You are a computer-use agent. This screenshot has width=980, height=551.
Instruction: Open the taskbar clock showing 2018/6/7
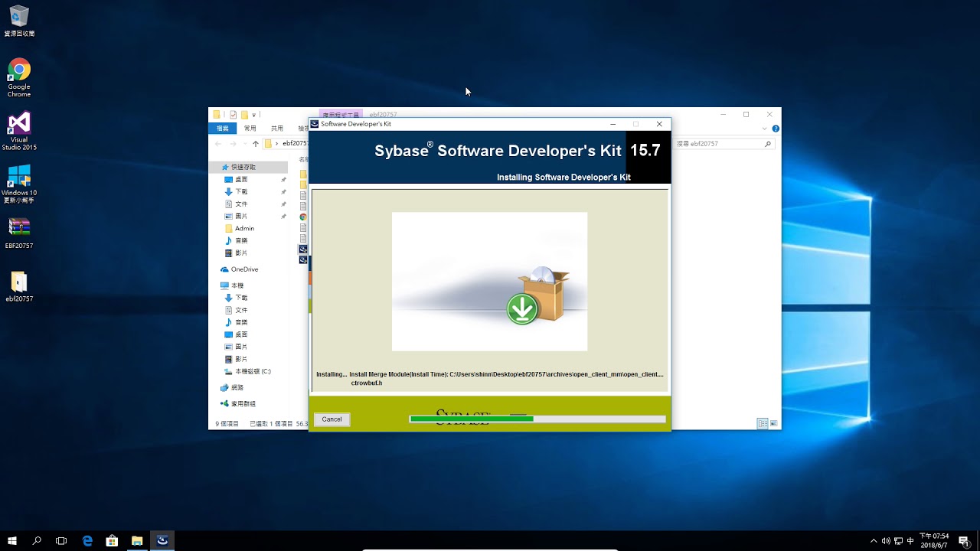click(x=934, y=541)
